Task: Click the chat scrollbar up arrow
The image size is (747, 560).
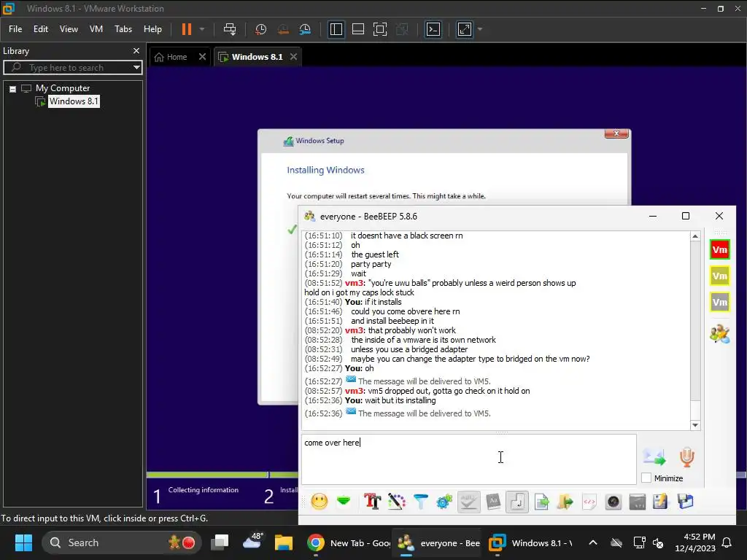Action: [695, 236]
